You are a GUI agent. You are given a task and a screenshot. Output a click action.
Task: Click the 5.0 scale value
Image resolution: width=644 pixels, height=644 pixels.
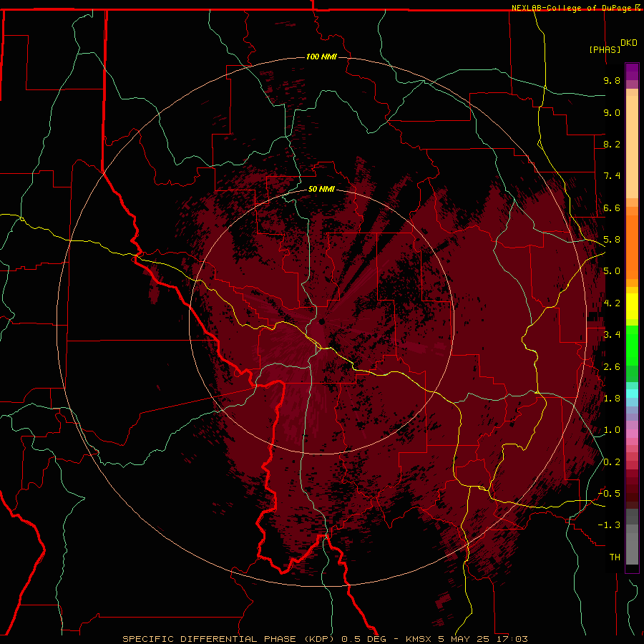click(612, 271)
